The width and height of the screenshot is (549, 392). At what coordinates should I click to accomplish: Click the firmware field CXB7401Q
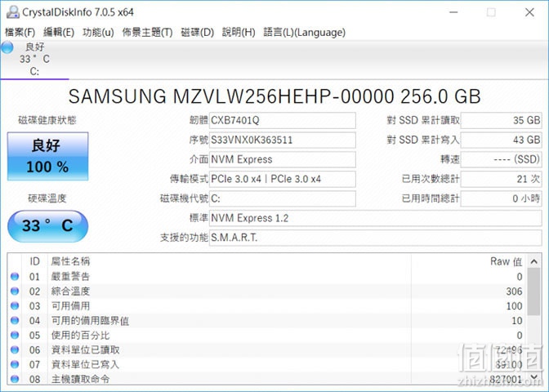point(283,120)
